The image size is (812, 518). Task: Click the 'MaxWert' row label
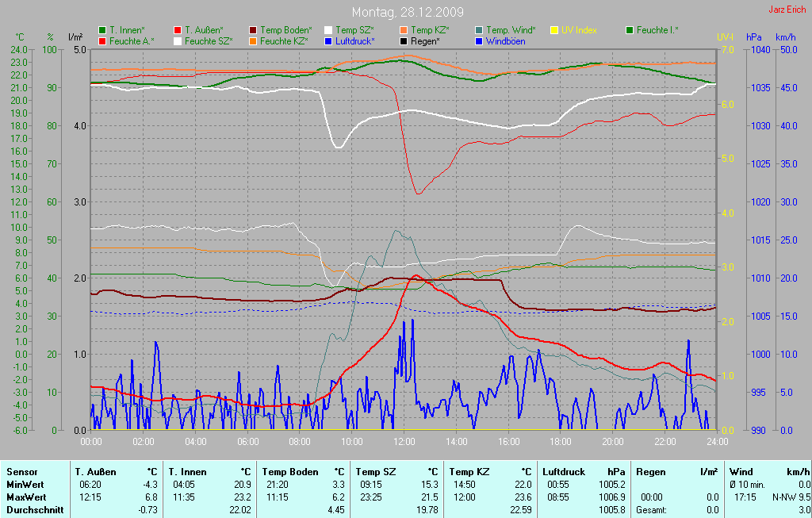pyautogui.click(x=26, y=497)
